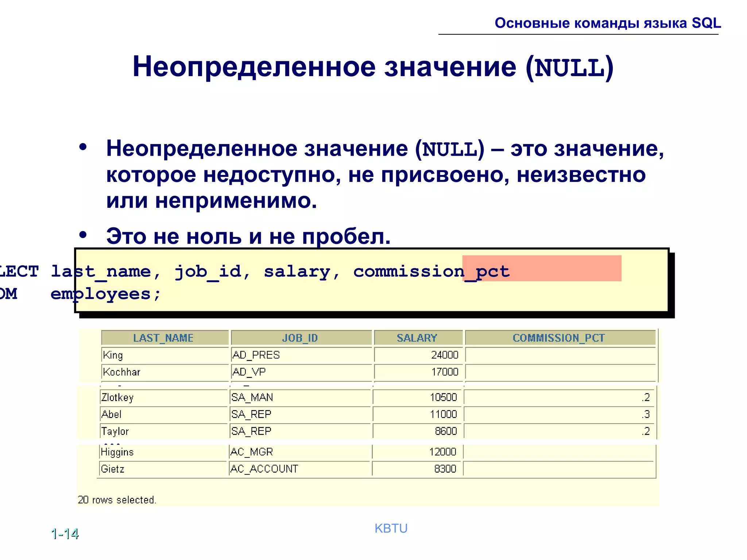Viewport: 747px width, 560px height.
Task: Click 'commission_pct' in the SQL code box
Action: coord(431,272)
